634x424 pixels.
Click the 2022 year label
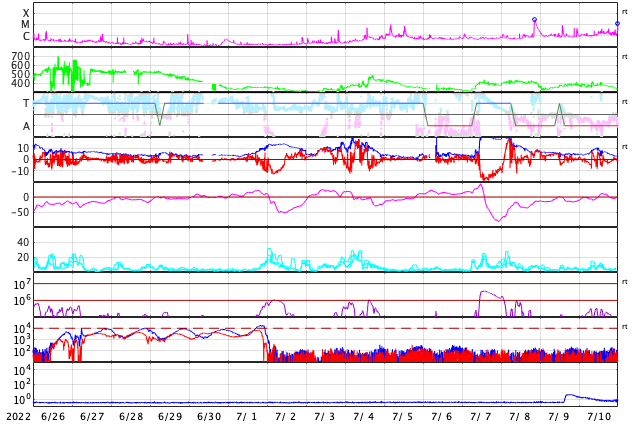point(19,416)
